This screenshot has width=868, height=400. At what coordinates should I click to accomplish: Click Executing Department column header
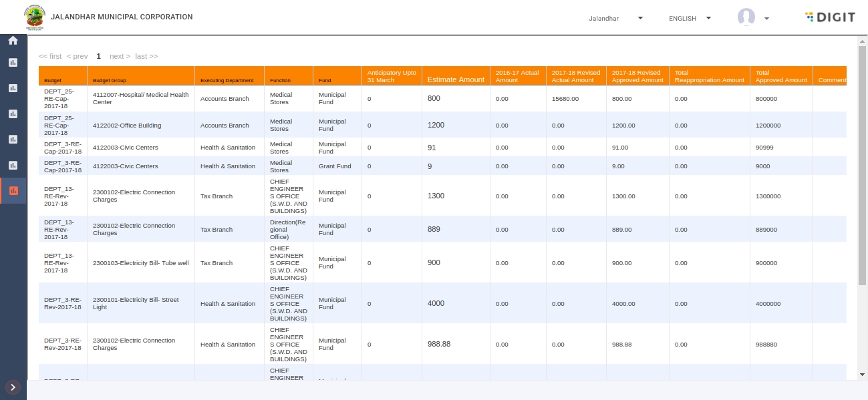(227, 80)
